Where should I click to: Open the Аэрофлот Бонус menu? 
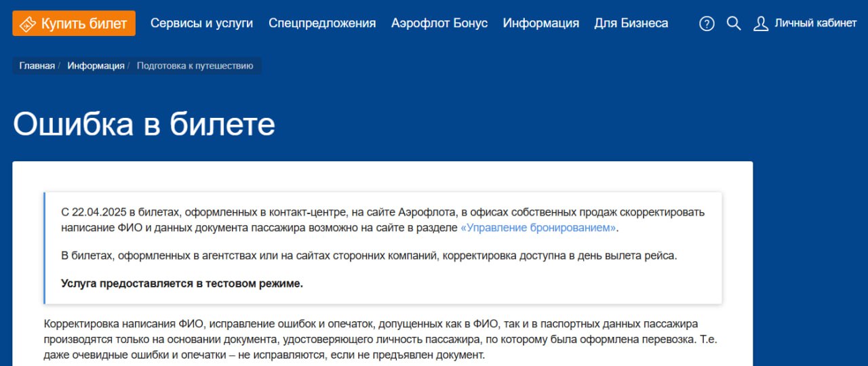pos(439,23)
